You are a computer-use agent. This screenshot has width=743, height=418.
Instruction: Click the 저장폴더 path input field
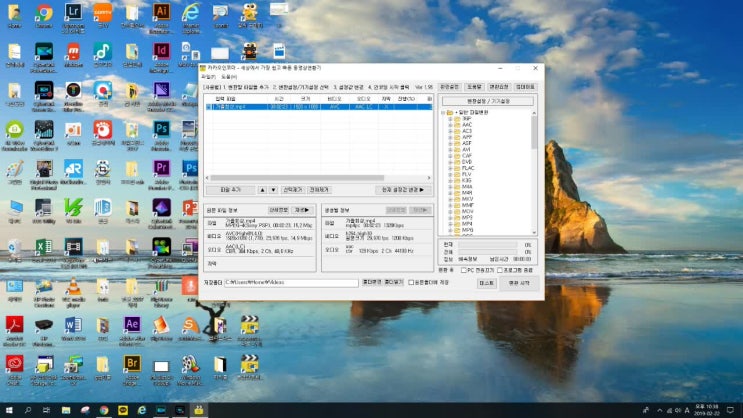[290, 283]
